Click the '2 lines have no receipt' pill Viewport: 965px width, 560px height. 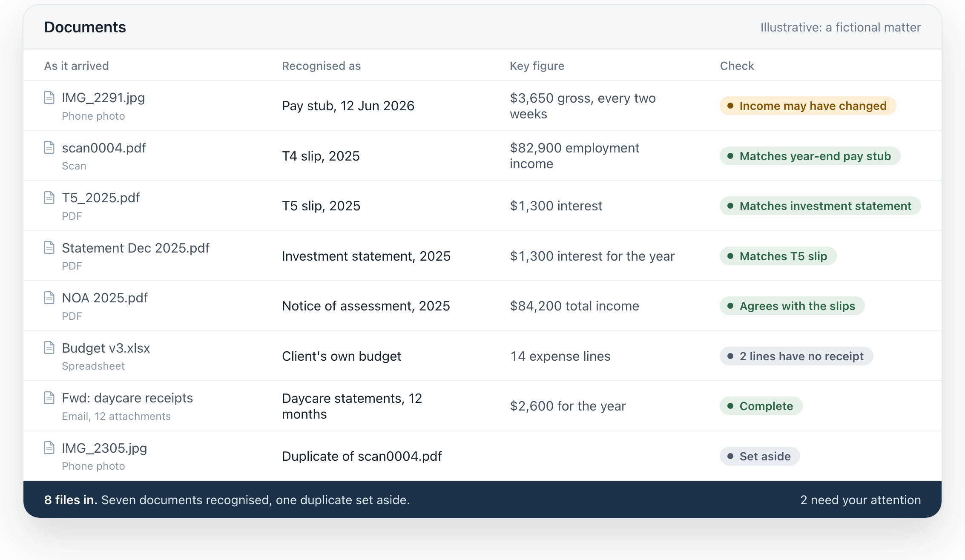click(x=796, y=356)
